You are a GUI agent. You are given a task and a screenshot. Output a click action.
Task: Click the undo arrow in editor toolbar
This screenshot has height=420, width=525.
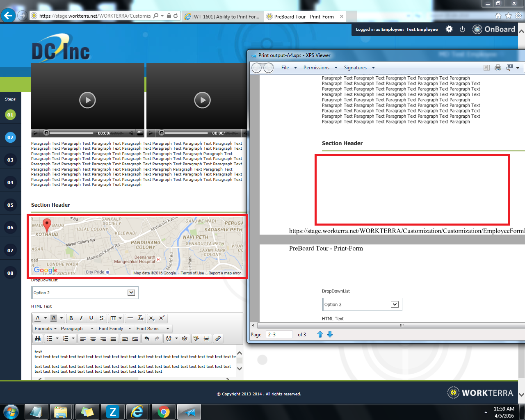click(147, 339)
